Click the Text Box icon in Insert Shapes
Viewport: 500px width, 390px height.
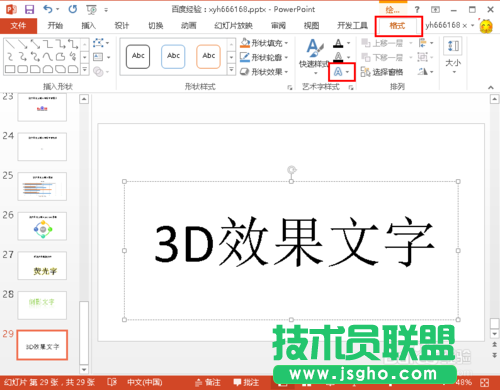[98, 57]
